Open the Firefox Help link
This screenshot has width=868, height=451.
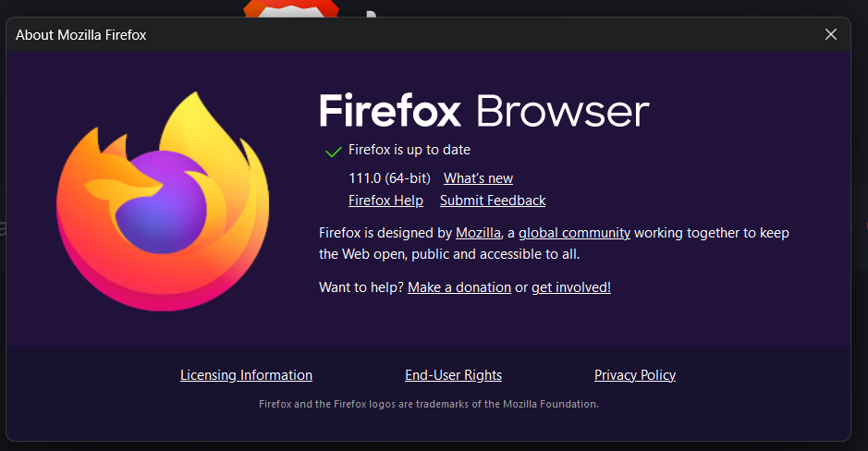385,201
